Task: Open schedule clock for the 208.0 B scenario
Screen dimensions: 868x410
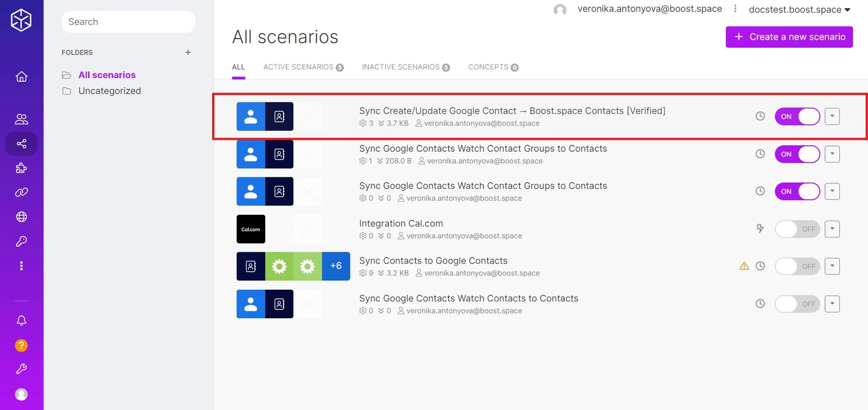Action: pyautogui.click(x=760, y=154)
